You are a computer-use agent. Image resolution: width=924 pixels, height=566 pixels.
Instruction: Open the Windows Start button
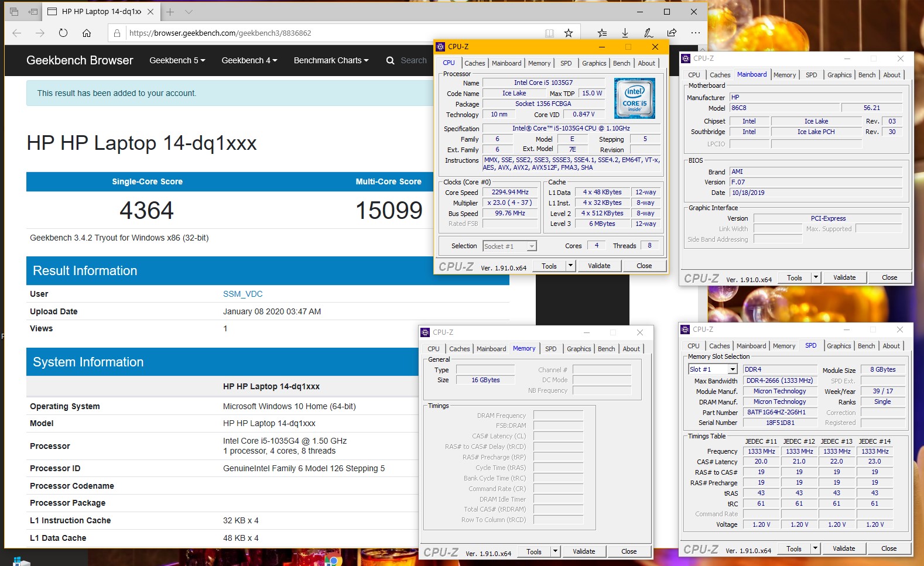coord(18,561)
